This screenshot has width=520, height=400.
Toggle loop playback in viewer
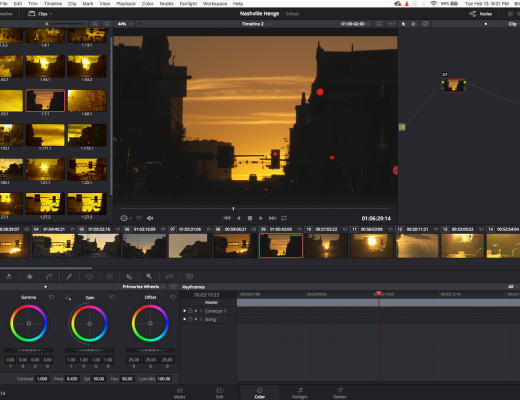[284, 218]
